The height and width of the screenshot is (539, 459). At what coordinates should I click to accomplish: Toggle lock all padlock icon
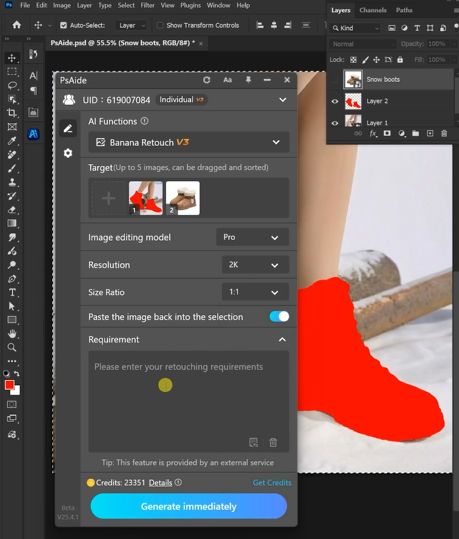click(400, 60)
